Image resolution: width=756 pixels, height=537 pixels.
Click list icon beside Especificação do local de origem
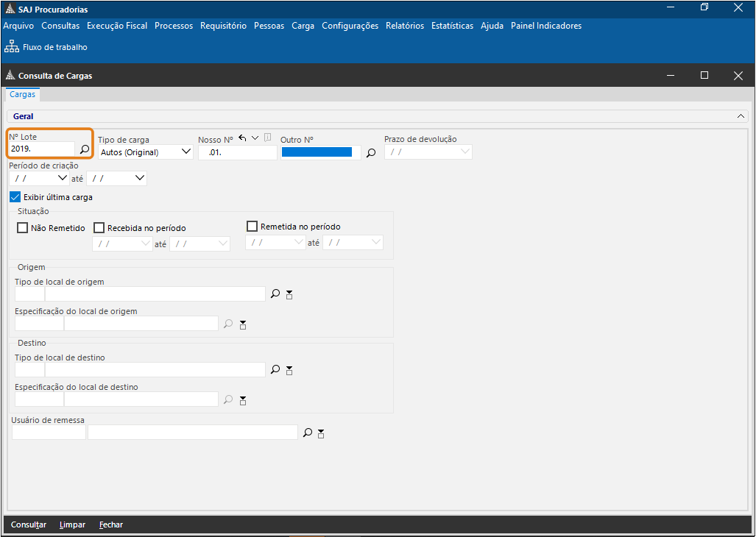coord(243,324)
